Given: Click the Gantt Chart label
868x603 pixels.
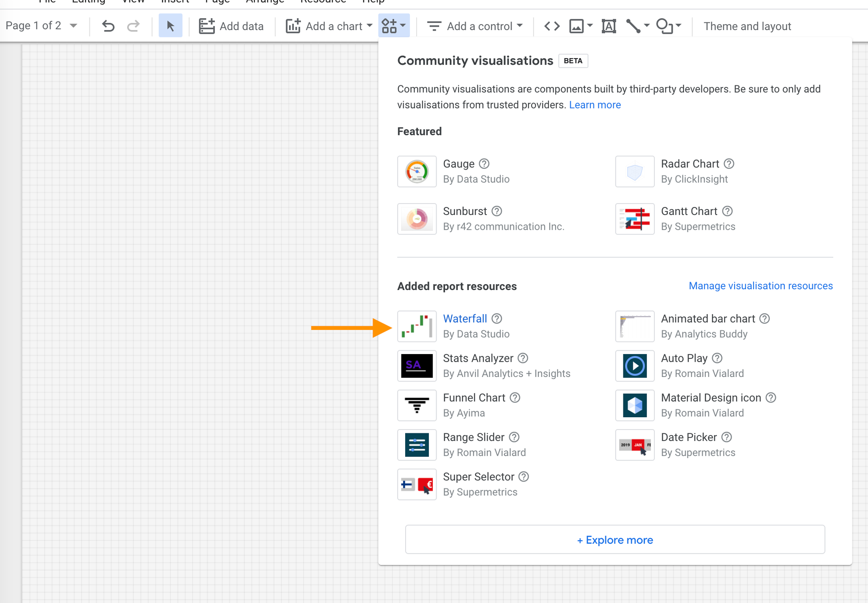Looking at the screenshot, I should (x=689, y=211).
